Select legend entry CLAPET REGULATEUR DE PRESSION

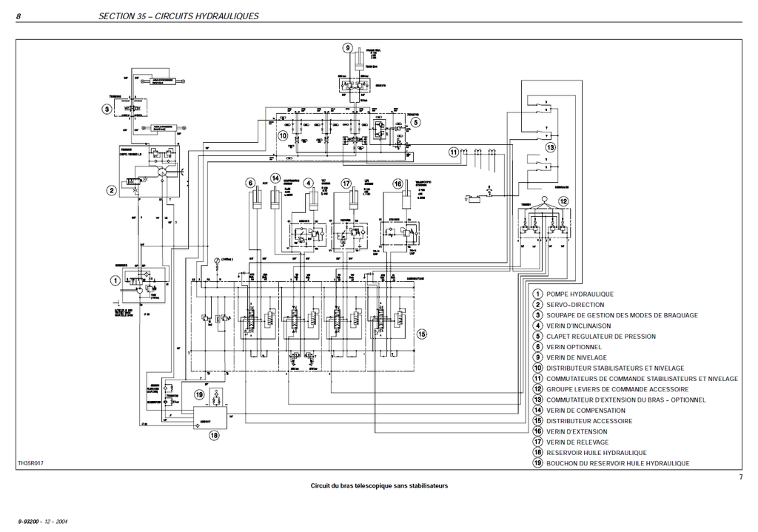point(601,337)
